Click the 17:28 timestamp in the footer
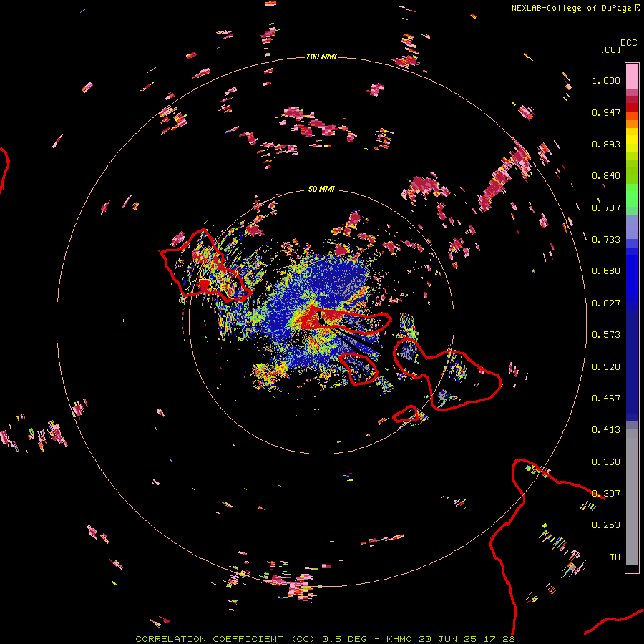644x644 pixels. point(499,639)
